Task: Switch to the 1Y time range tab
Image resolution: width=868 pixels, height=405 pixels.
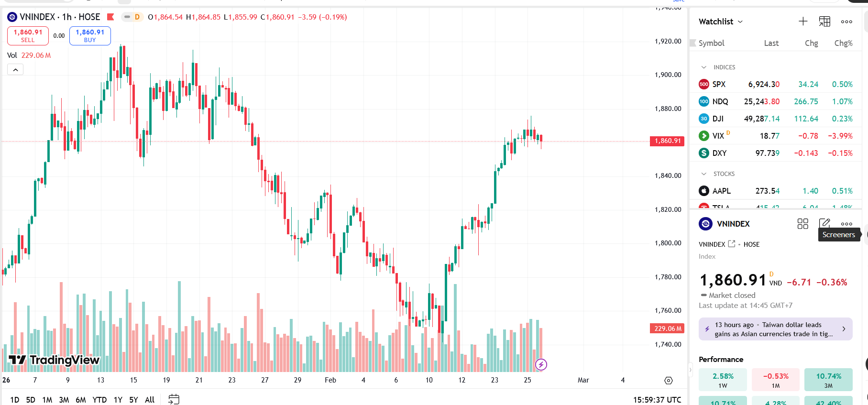Action: point(118,399)
